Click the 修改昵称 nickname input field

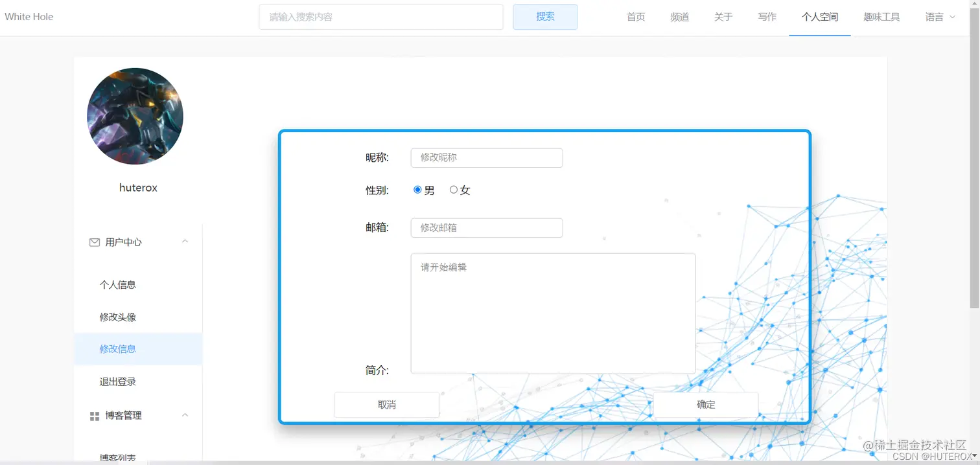click(486, 157)
